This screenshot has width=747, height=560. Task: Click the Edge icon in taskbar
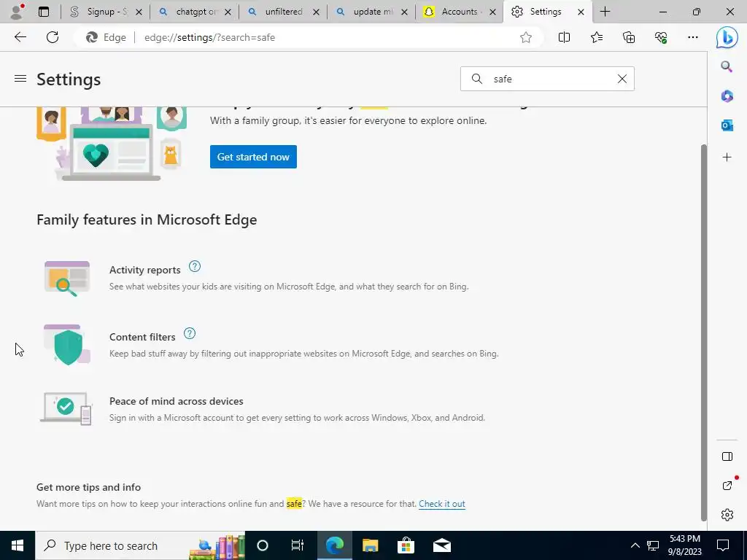(334, 545)
